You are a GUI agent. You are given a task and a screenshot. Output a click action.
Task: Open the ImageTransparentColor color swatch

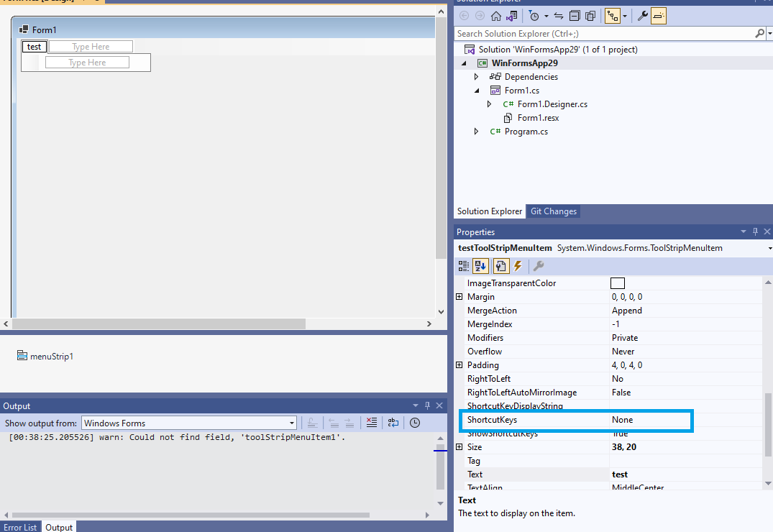617,283
